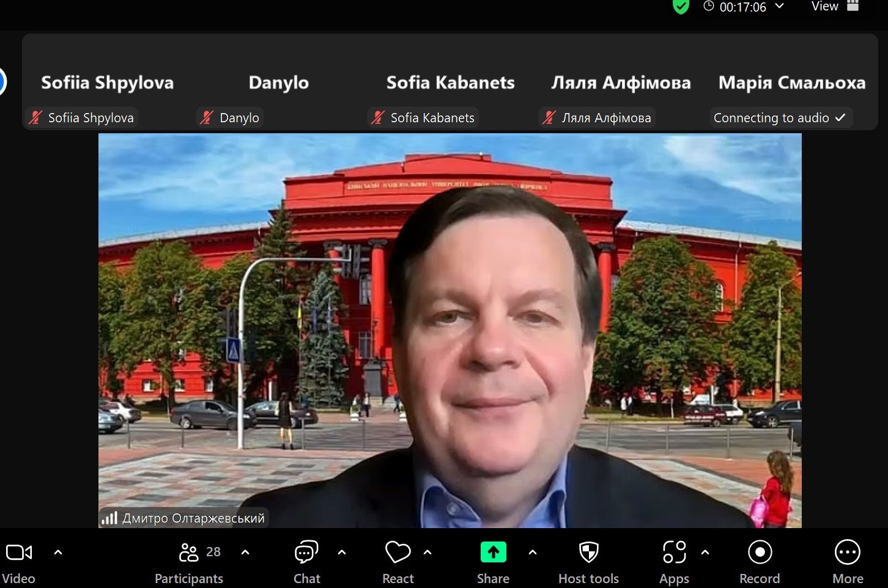Image resolution: width=888 pixels, height=588 pixels.
Task: Select Марія Смальоха's participant tile
Action: [x=792, y=82]
